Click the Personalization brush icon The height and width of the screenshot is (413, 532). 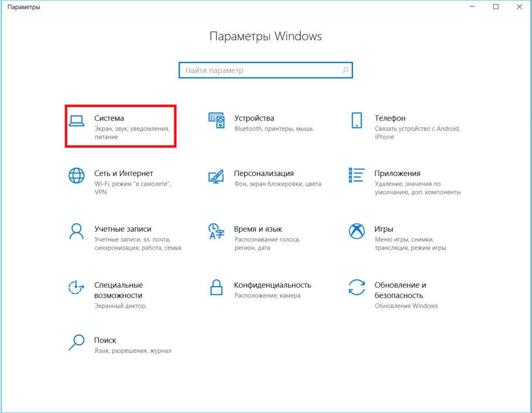coord(216,176)
